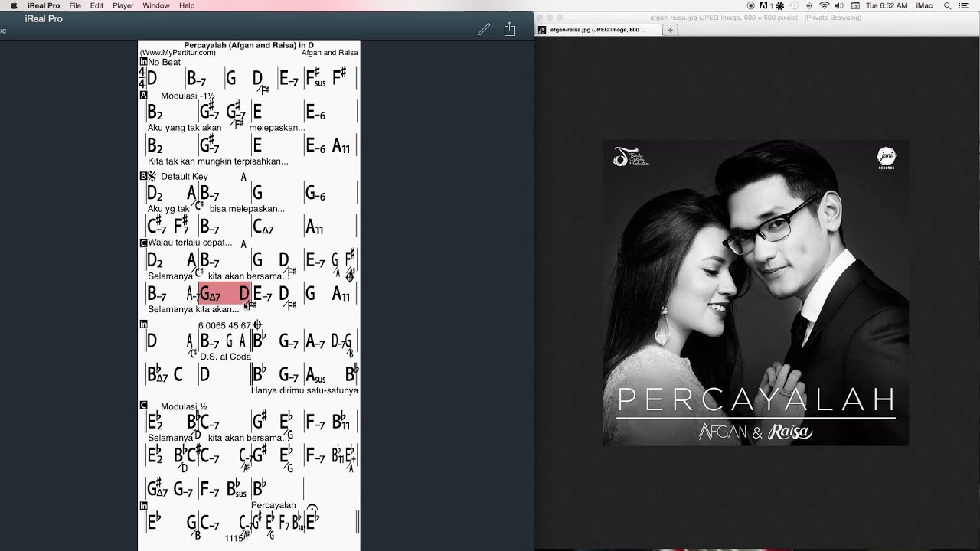Click the '(Www.MyPartitur.com)' text
The height and width of the screenshot is (551, 980).
point(178,53)
